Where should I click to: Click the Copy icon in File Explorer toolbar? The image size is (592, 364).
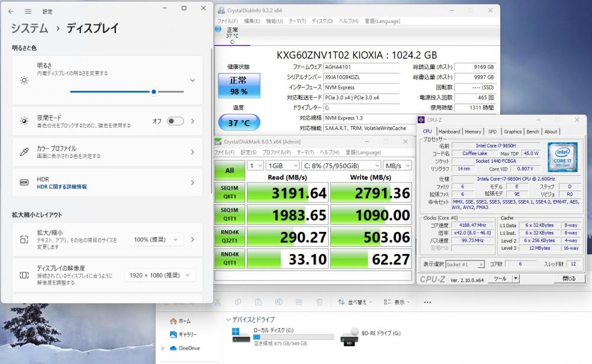tap(238, 302)
